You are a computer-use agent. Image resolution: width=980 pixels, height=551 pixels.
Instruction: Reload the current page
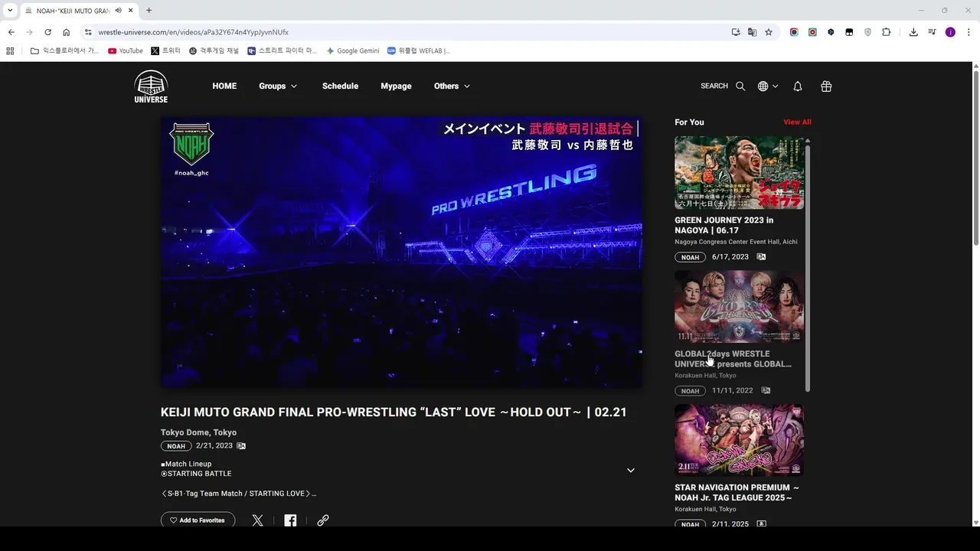47,32
